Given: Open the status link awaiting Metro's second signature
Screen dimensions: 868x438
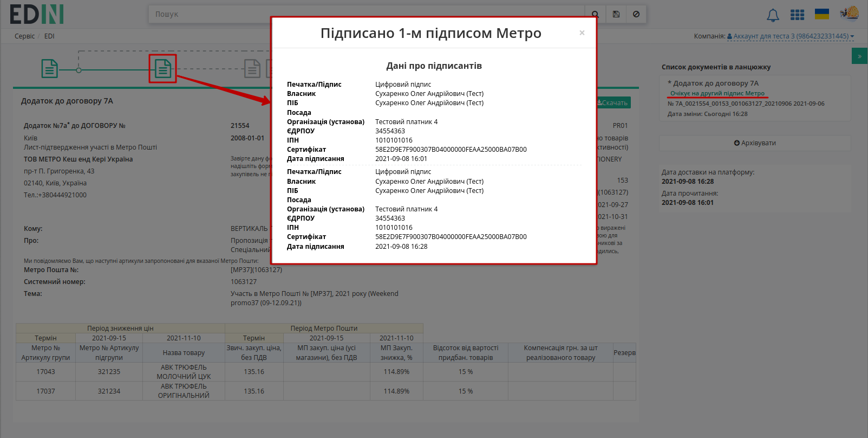Looking at the screenshot, I should click(x=717, y=93).
